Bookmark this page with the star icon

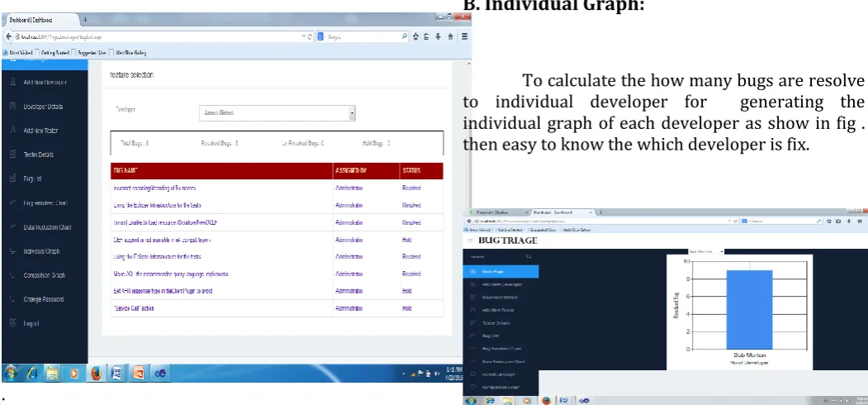[416, 36]
